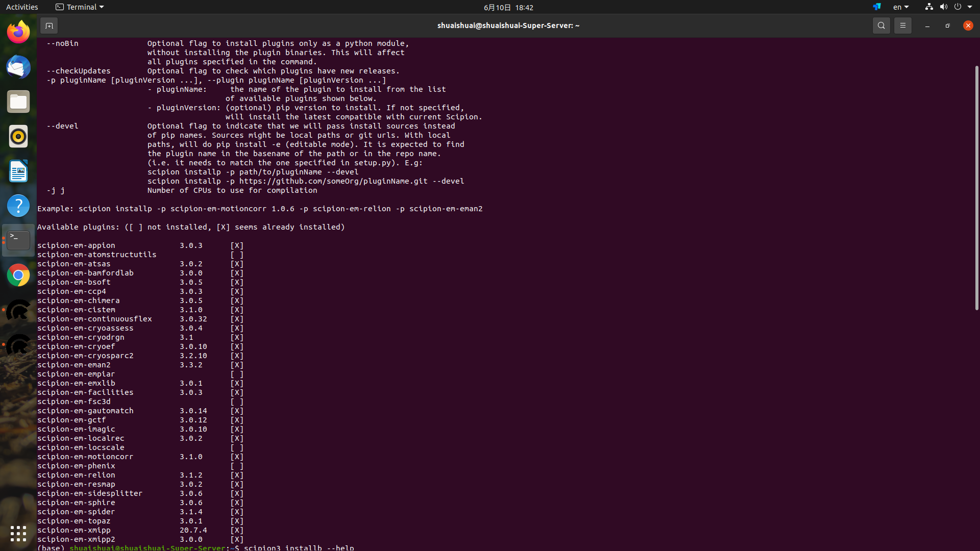Mute audio via the speaker tray icon
980x551 pixels.
(943, 7)
